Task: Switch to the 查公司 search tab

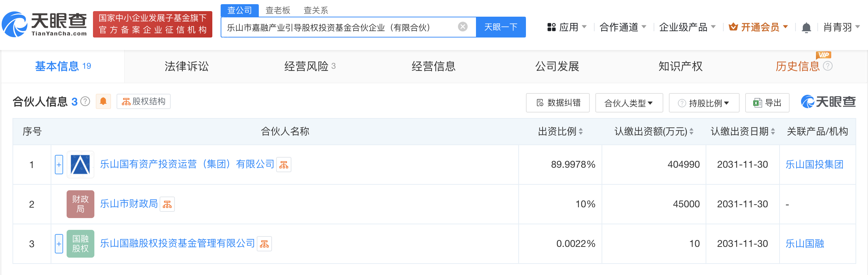Action: 239,10
